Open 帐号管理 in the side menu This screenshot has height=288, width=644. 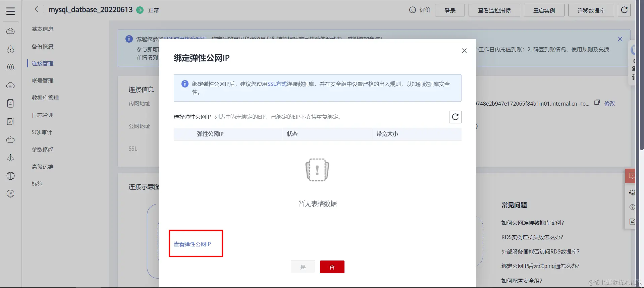pyautogui.click(x=43, y=80)
